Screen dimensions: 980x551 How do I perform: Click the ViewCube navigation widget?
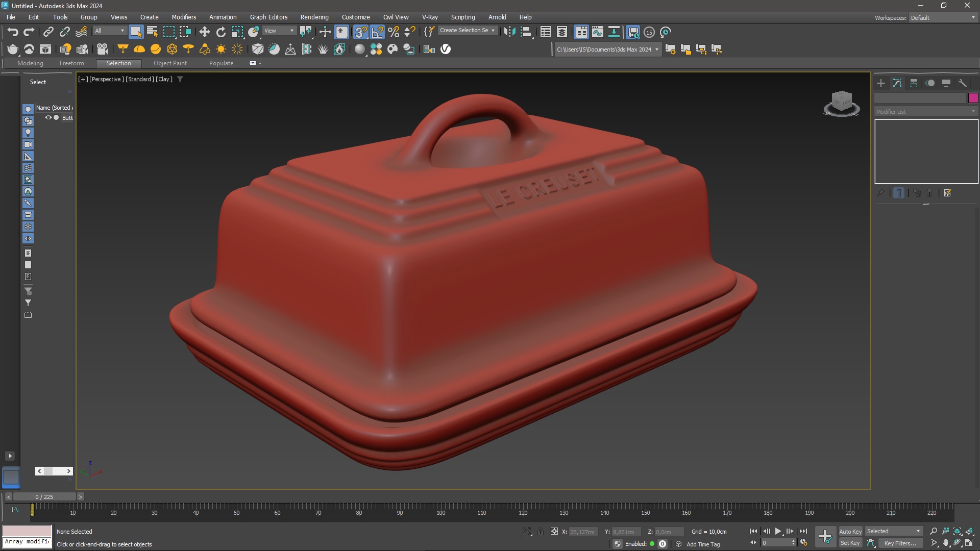[842, 104]
